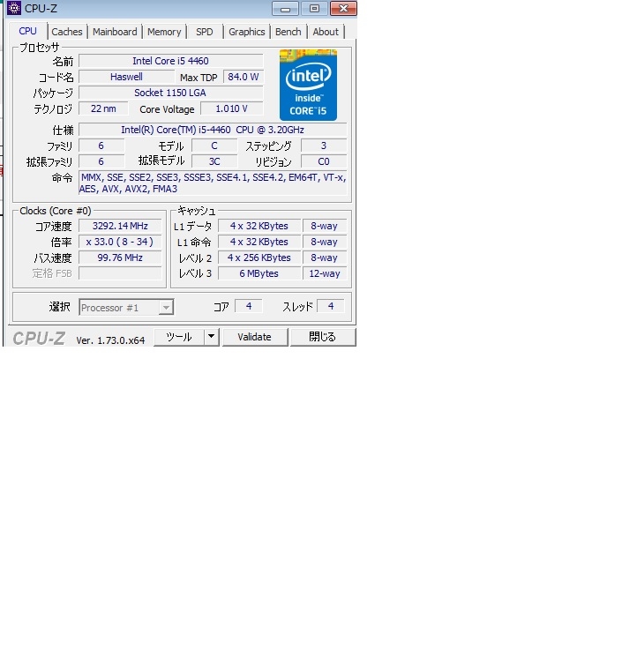Click the core speed value 3292.14 MHz
This screenshot has height=672, width=622.
pos(120,226)
